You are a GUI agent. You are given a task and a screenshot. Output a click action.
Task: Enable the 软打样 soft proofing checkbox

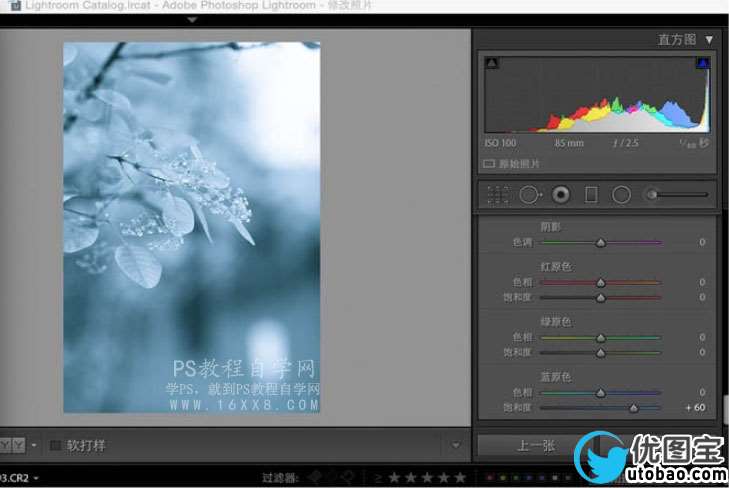click(x=55, y=446)
